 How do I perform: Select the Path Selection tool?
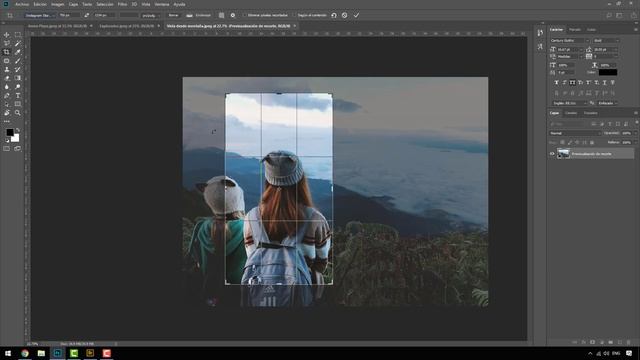click(x=7, y=104)
